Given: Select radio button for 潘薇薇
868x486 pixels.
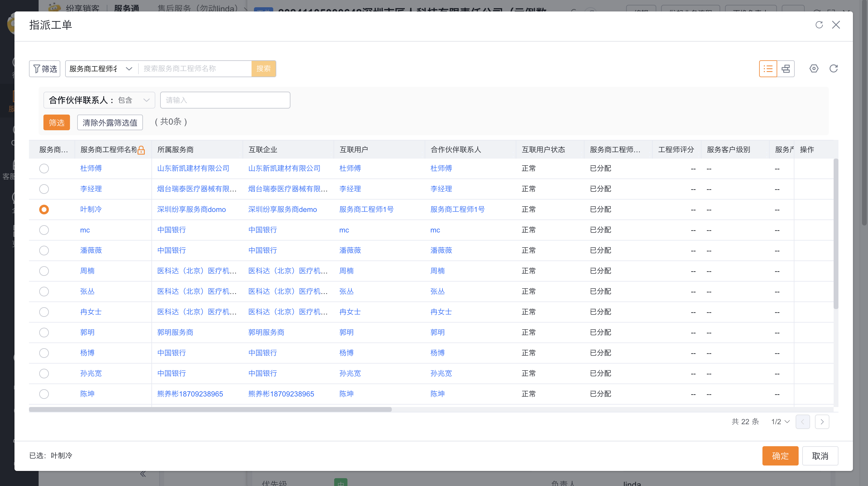Looking at the screenshot, I should click(44, 251).
